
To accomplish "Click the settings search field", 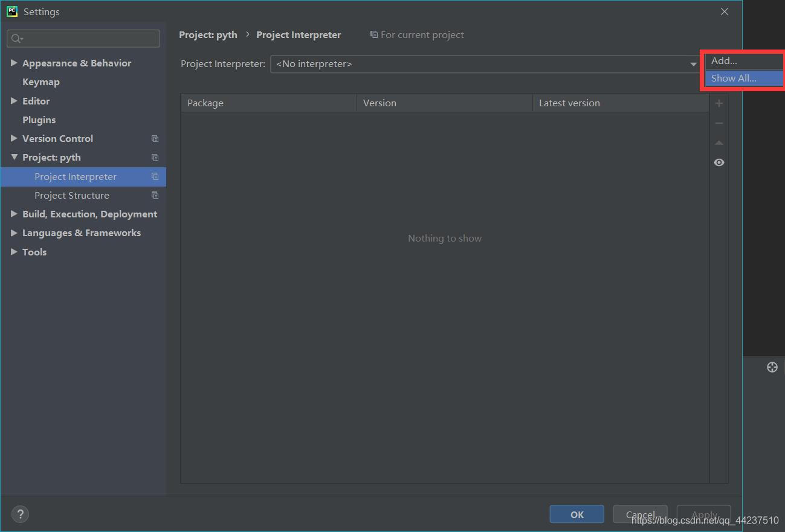I will pyautogui.click(x=83, y=38).
